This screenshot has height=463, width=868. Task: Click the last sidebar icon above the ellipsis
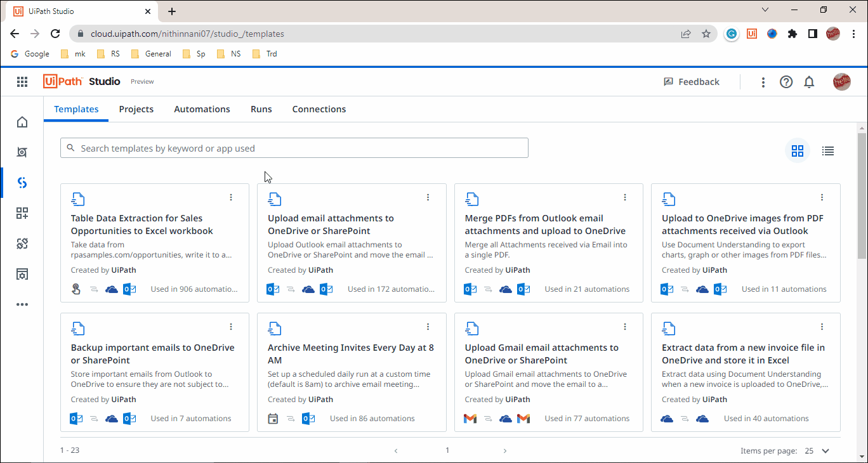click(x=22, y=274)
